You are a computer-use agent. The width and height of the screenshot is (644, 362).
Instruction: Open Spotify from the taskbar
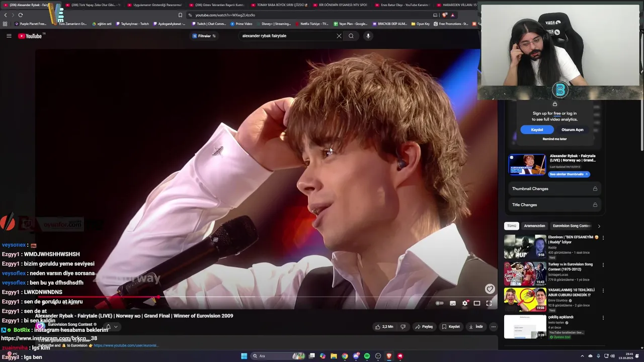(367, 356)
